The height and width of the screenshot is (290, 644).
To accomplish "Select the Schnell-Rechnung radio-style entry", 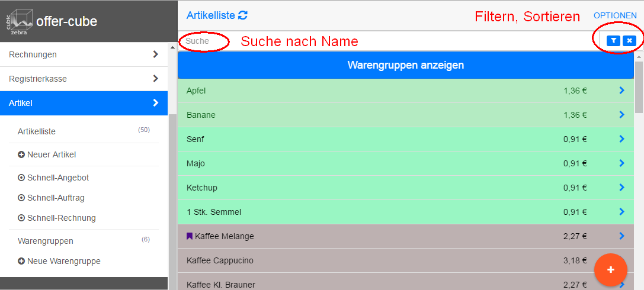I will click(21, 218).
